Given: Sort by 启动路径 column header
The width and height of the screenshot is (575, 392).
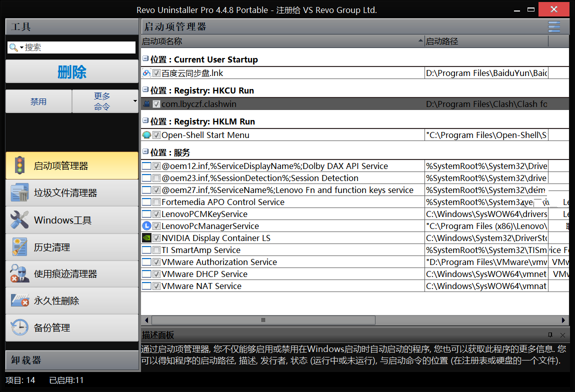Looking at the screenshot, I should point(486,41).
